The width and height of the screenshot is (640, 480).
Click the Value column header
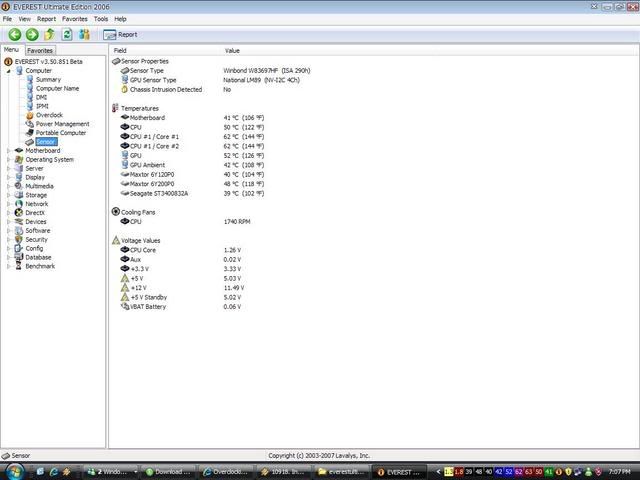[232, 50]
